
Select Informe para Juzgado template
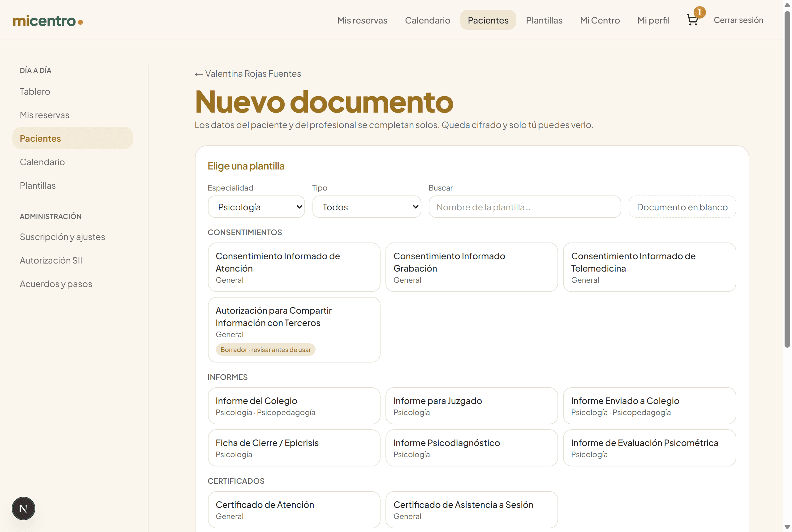471,405
